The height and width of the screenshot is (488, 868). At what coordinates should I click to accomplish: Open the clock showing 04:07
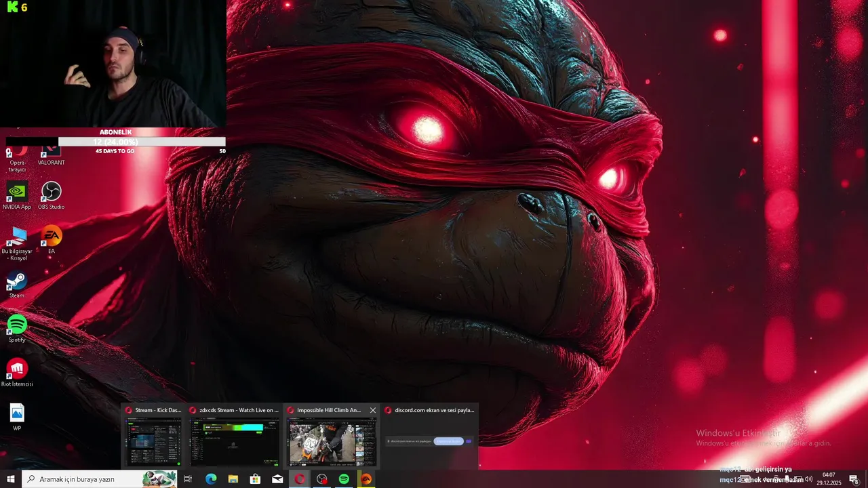point(829,479)
